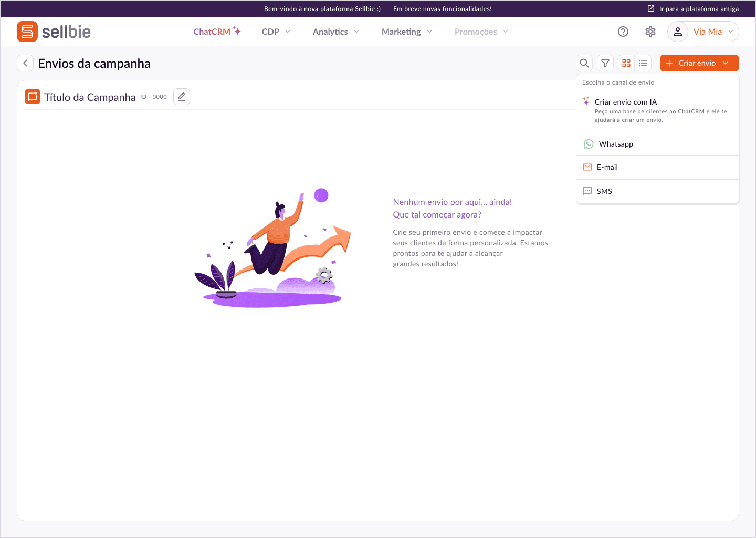Viewport: 756px width, 538px height.
Task: Open the help question mark icon
Action: click(x=623, y=32)
